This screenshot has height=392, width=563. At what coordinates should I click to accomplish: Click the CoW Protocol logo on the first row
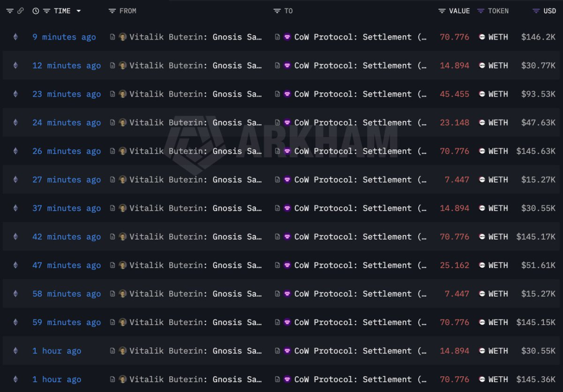287,37
